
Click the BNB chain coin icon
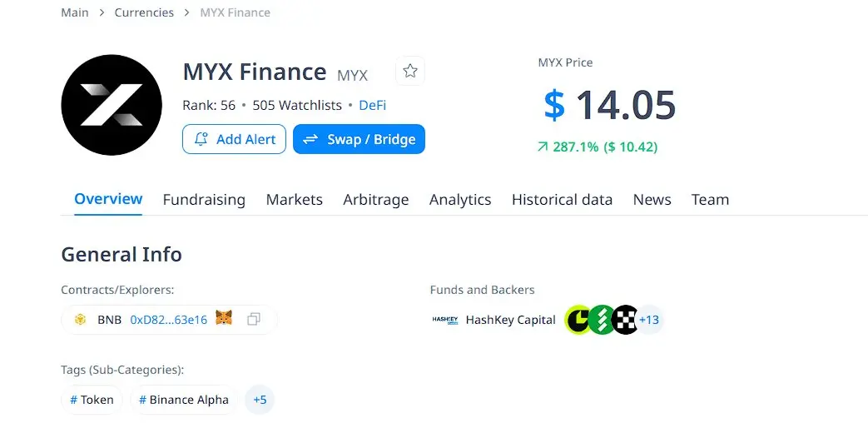[80, 320]
